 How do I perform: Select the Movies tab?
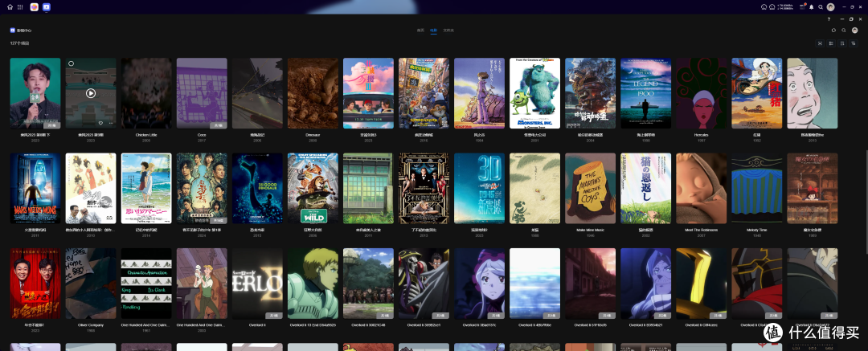[x=433, y=31]
